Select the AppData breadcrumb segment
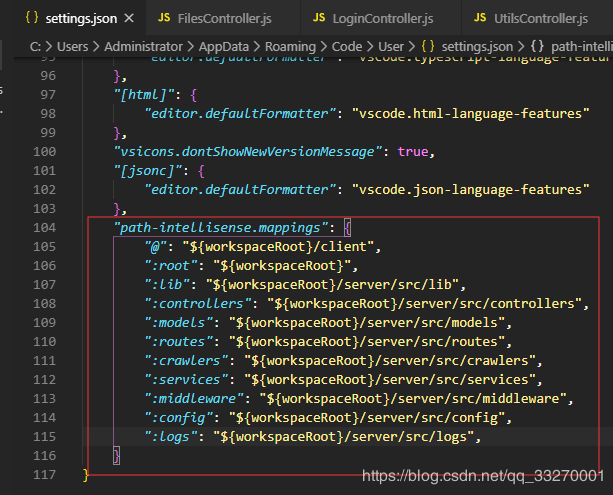The image size is (613, 495). (224, 47)
